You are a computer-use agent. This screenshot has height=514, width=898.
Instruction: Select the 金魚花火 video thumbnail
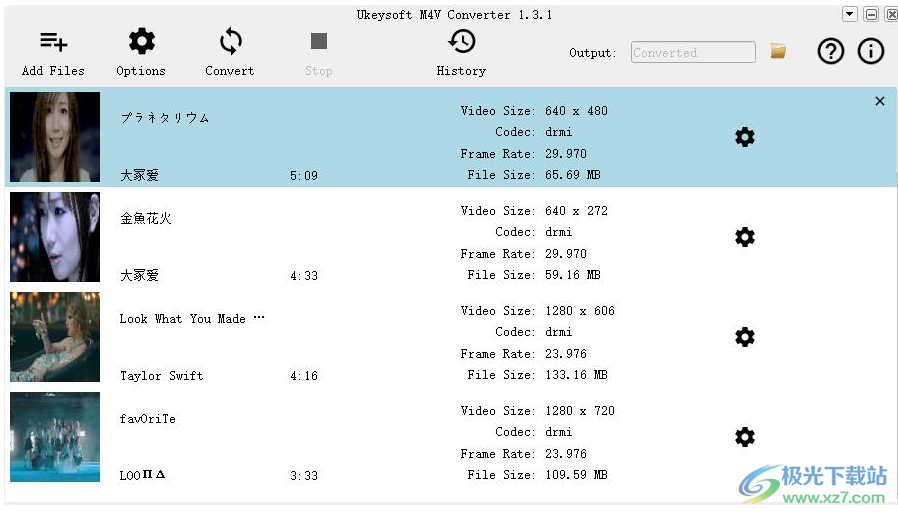point(55,237)
